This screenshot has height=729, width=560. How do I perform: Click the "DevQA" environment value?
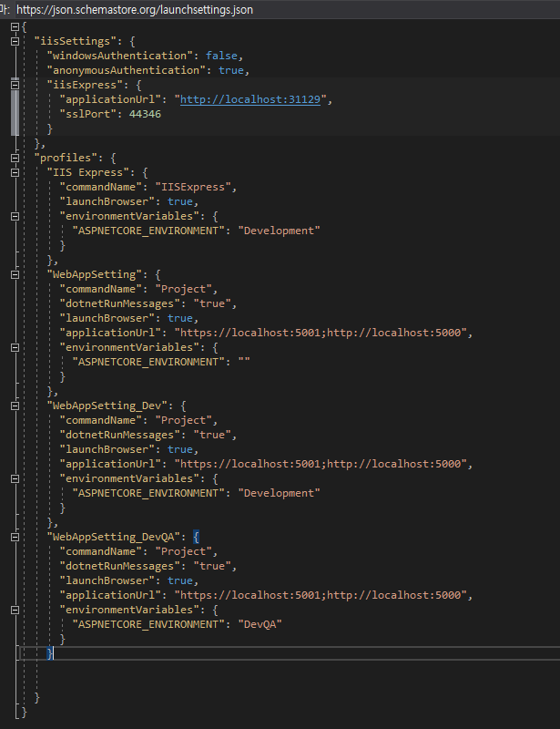coord(260,624)
